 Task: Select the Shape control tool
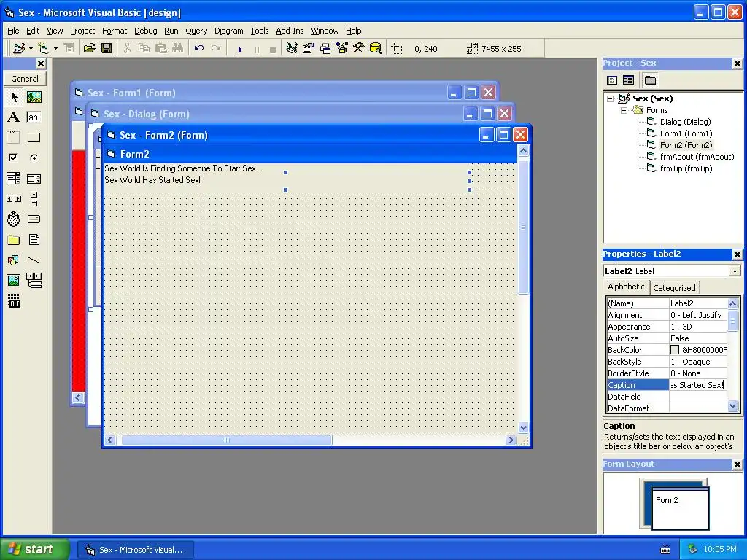14,260
